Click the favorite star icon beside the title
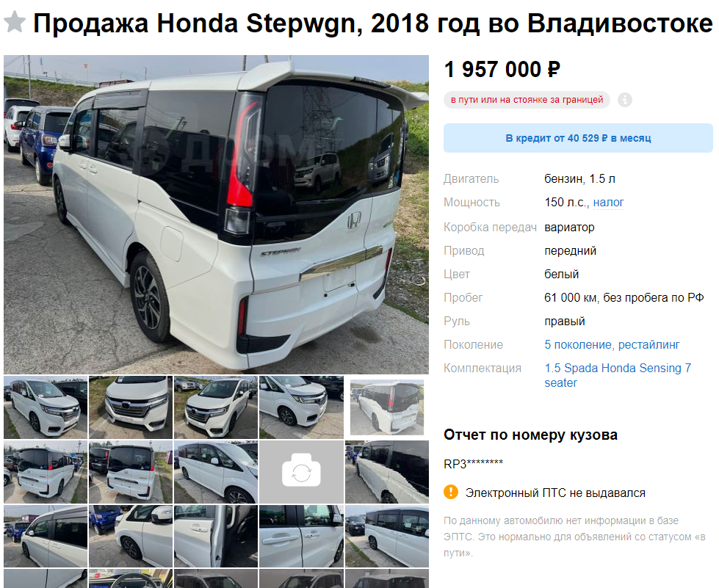This screenshot has height=588, width=719. click(x=15, y=23)
